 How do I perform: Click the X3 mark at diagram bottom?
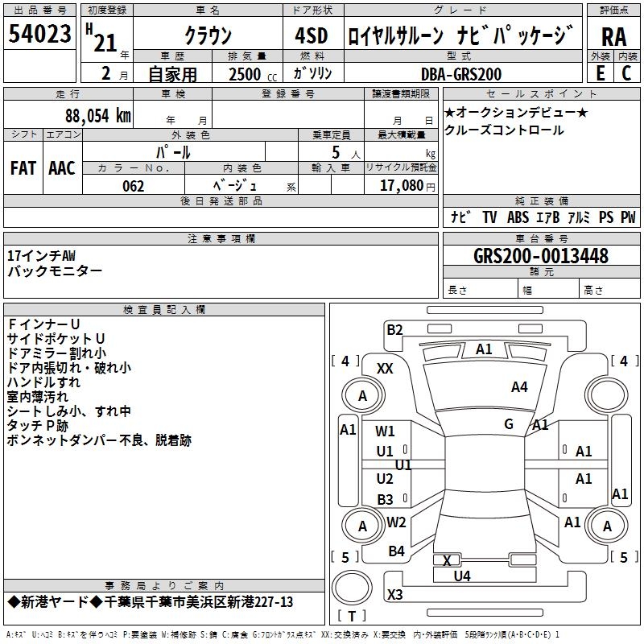tap(394, 595)
